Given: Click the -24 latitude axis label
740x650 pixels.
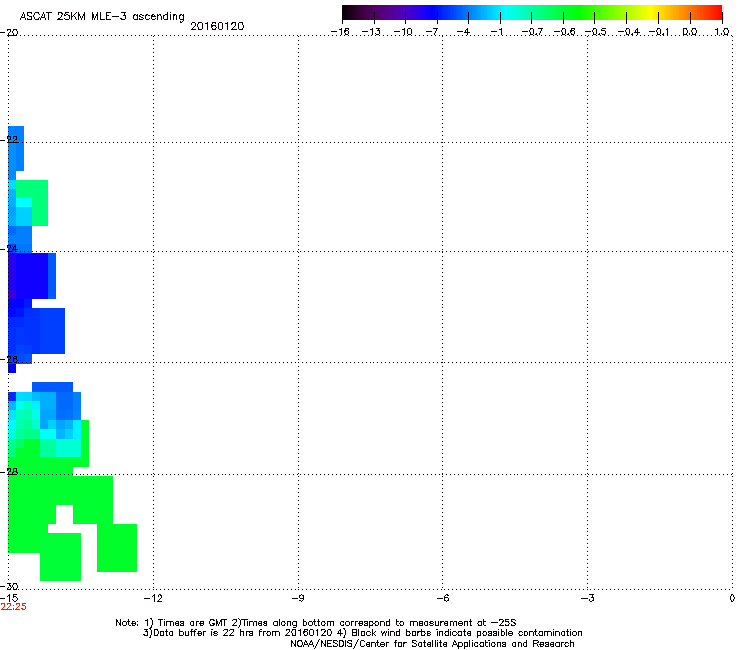Looking at the screenshot, I should (9, 249).
